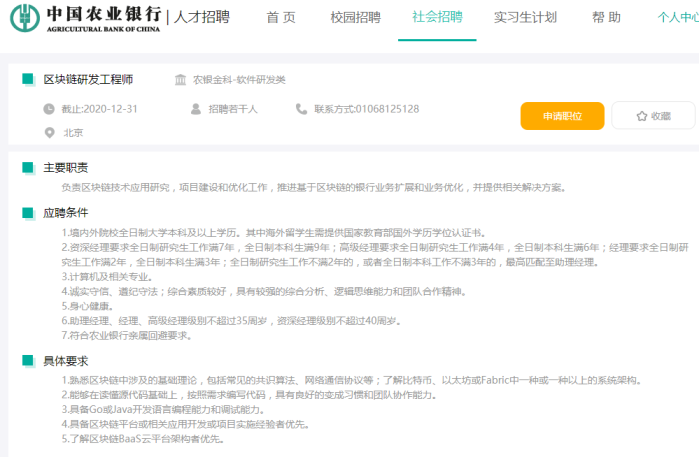Open 个人中心 in the top navigation

(x=677, y=18)
